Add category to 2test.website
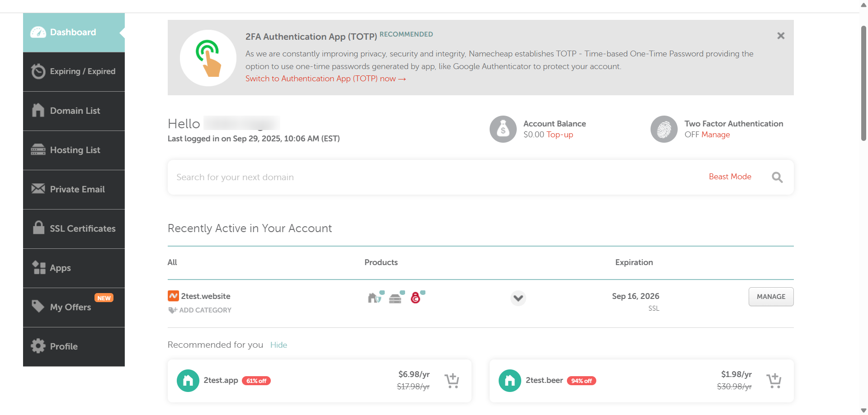Screen dimensions: 868x415 tap(200, 310)
